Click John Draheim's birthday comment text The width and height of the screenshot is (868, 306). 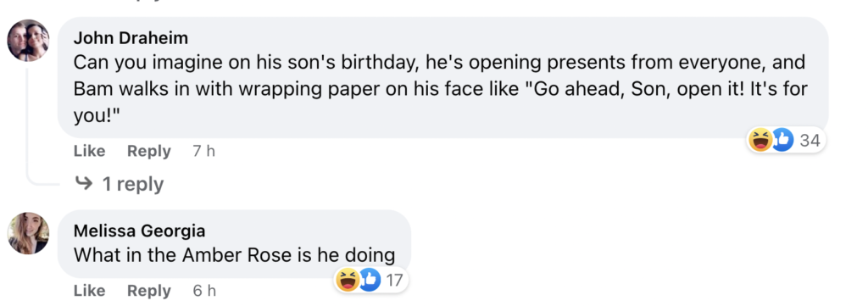441,88
